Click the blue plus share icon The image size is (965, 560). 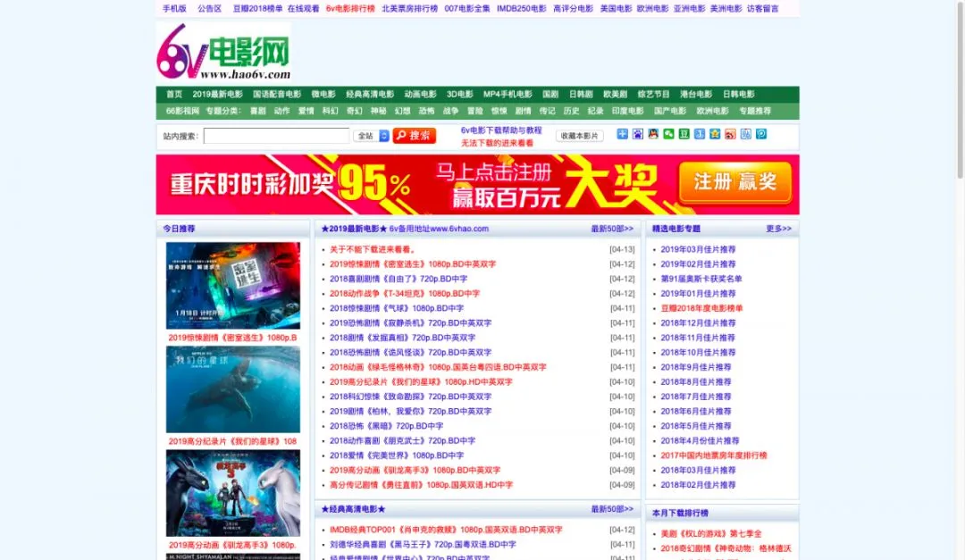point(622,134)
